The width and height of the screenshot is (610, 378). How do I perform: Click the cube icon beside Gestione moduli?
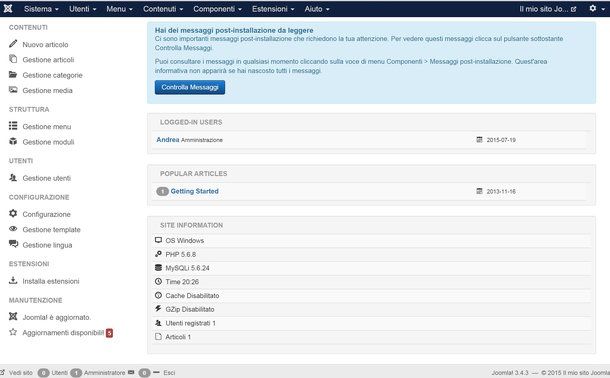tap(13, 141)
